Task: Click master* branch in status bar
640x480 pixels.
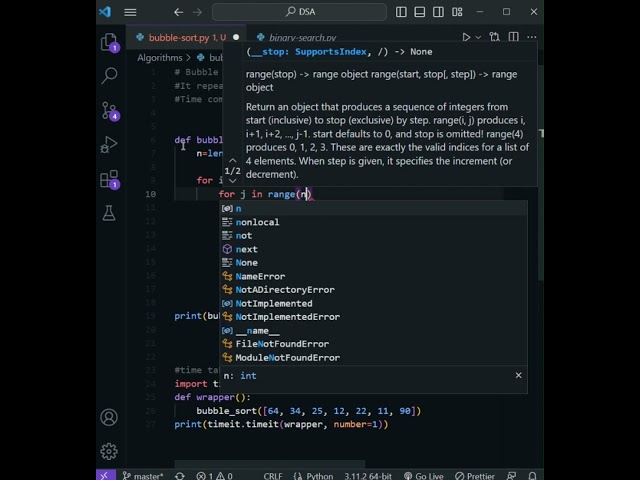Action: pos(143,476)
